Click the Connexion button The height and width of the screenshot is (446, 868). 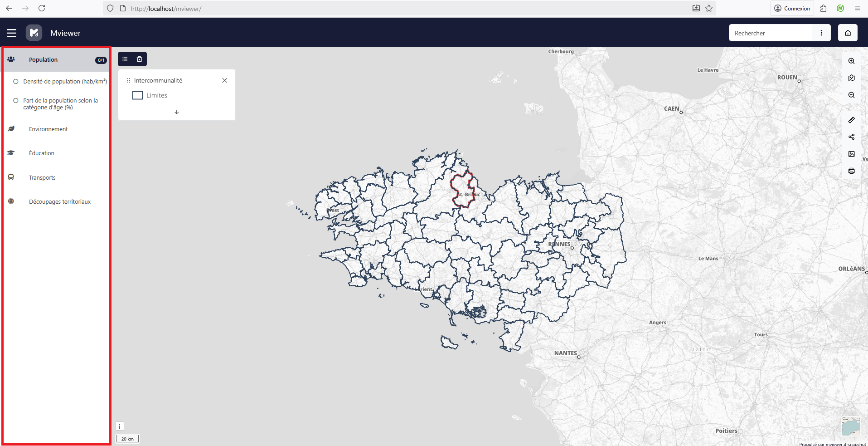[792, 8]
